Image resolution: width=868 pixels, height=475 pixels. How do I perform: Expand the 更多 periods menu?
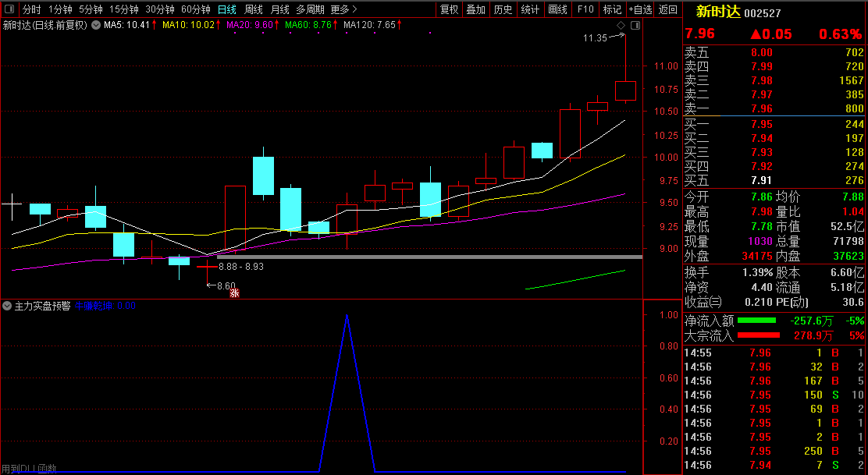tap(343, 9)
